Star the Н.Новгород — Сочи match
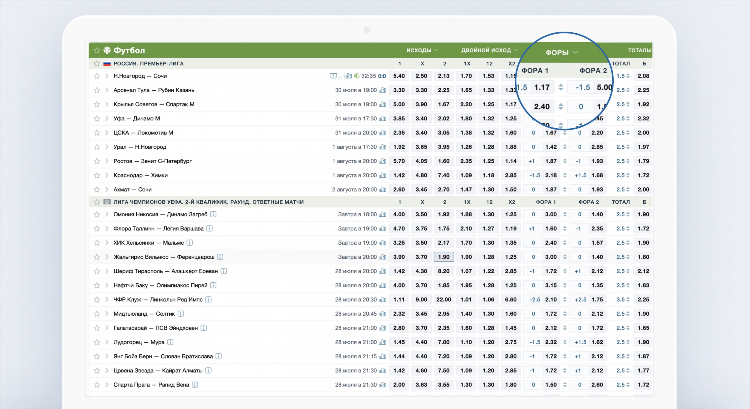Viewport: 750px width, 409px height. point(97,76)
